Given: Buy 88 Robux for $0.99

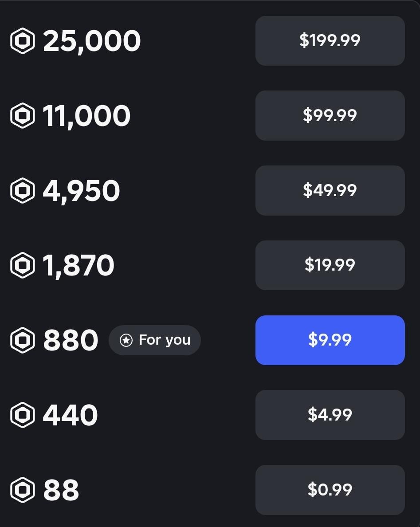Looking at the screenshot, I should [330, 490].
